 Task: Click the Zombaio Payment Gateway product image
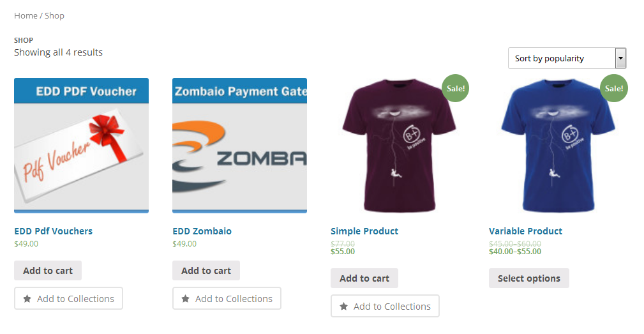239,146
